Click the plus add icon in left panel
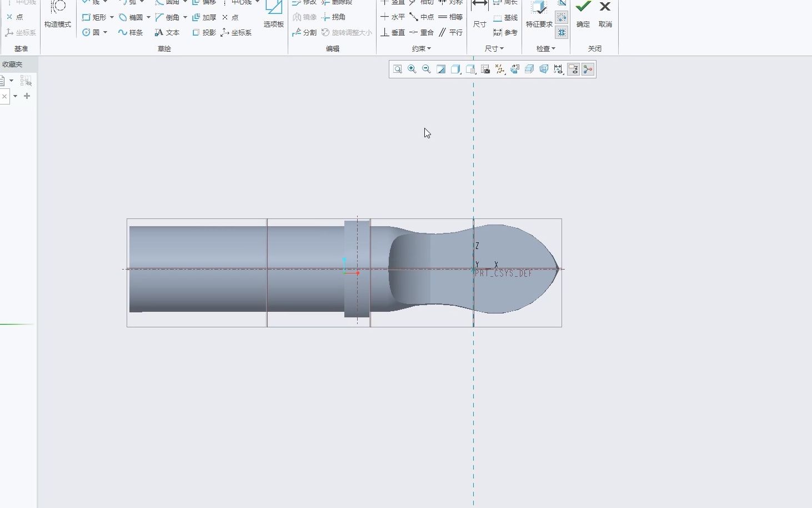Image resolution: width=812 pixels, height=508 pixels. pos(27,96)
